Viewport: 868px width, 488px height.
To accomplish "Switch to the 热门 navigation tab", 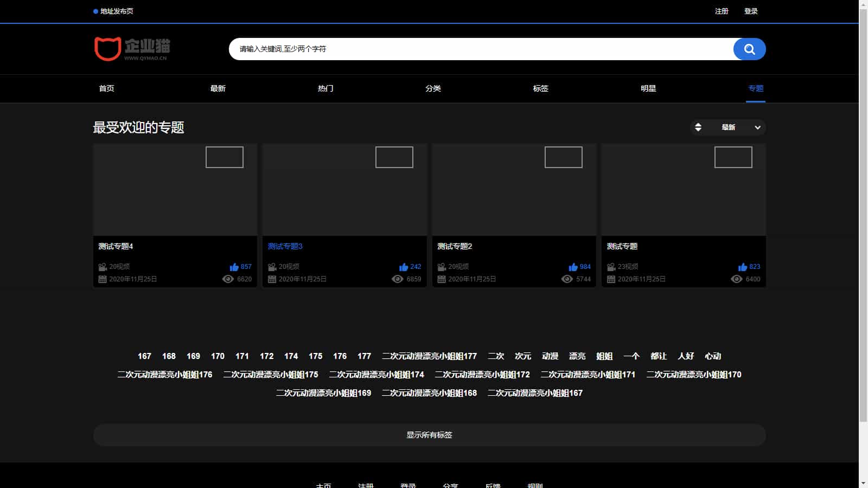I will pyautogui.click(x=325, y=88).
